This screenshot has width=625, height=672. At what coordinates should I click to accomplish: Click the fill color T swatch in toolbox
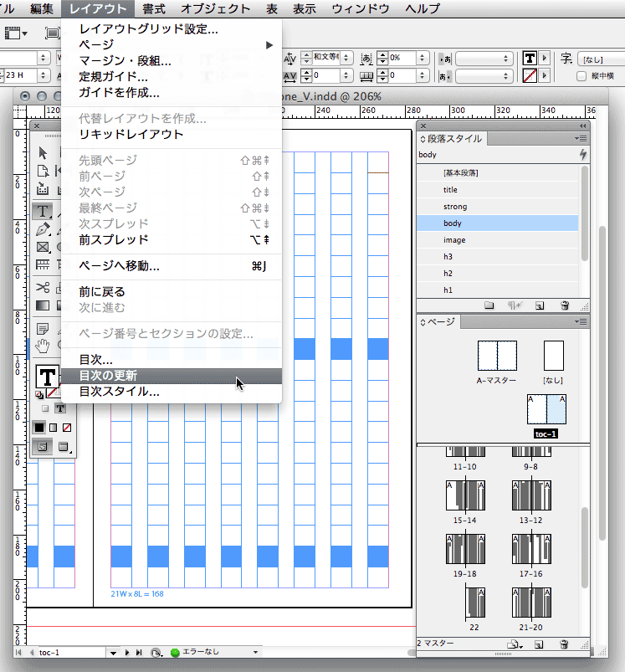(47, 377)
